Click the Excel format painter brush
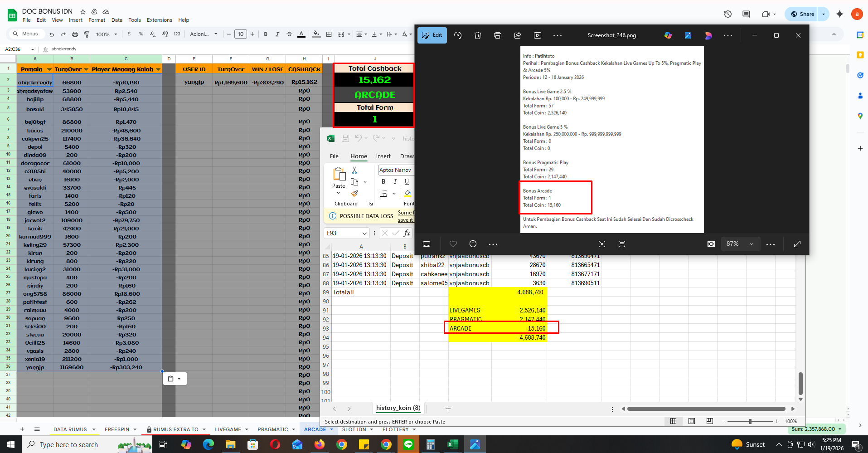868x453 pixels. pos(354,193)
